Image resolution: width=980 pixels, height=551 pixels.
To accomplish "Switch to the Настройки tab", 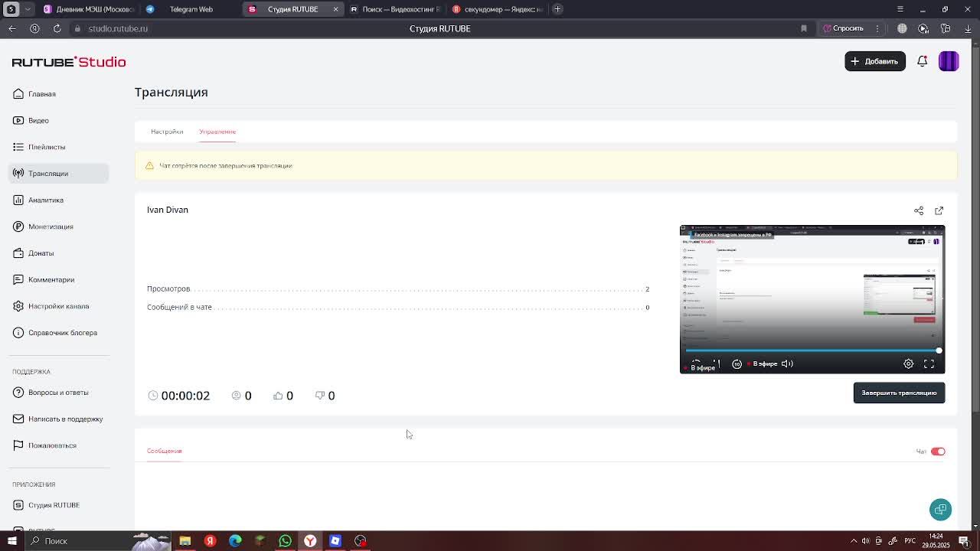I will pos(167,132).
